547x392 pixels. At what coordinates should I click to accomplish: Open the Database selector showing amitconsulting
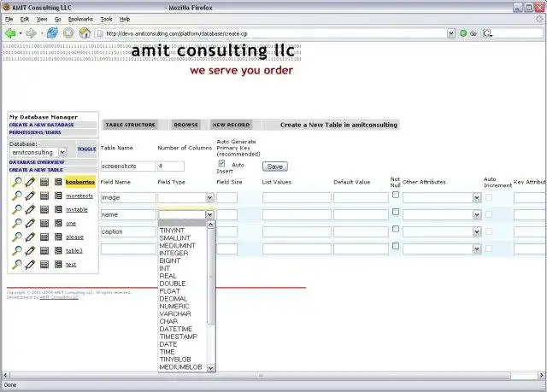click(38, 152)
